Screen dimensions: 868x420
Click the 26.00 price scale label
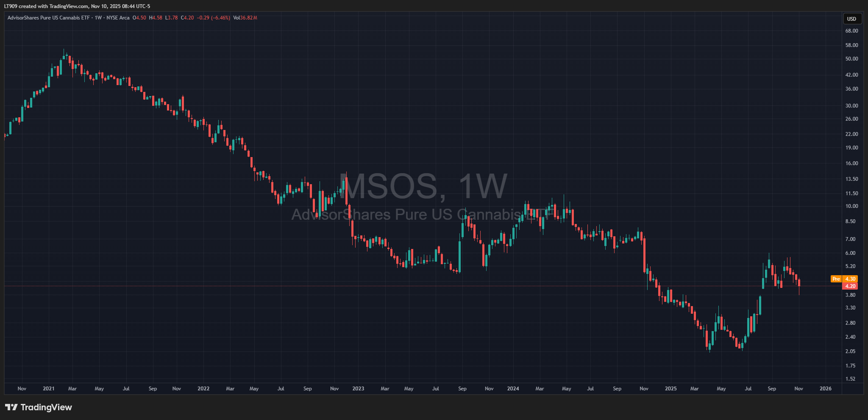pyautogui.click(x=851, y=119)
